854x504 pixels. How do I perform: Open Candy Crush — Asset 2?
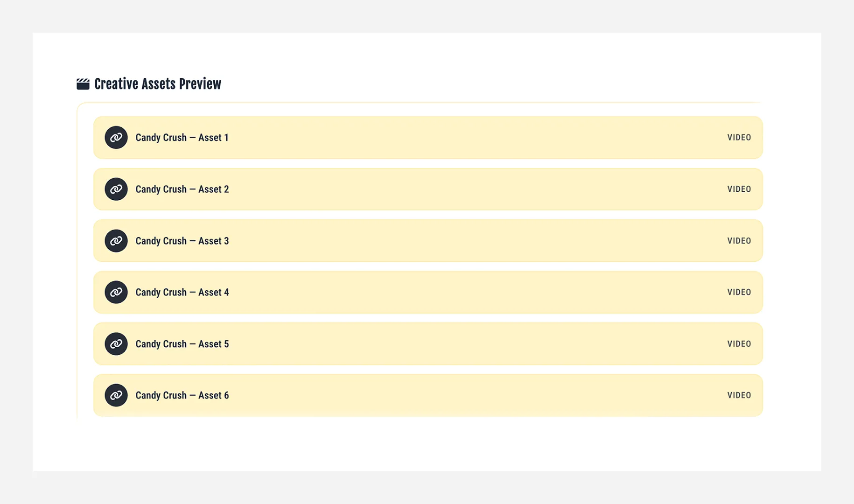tap(182, 189)
